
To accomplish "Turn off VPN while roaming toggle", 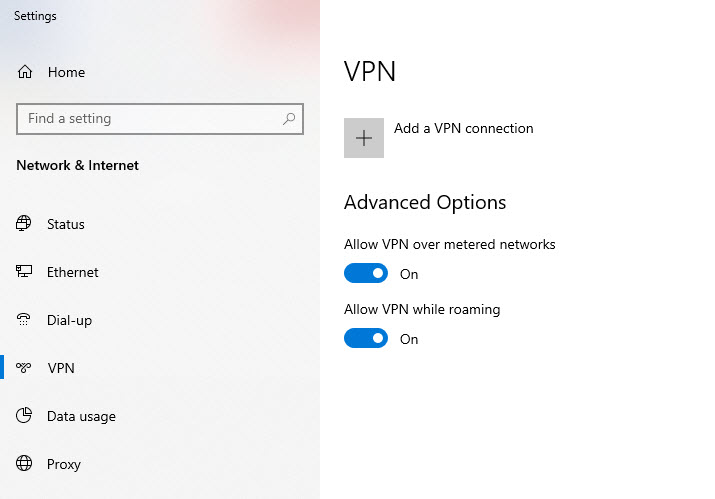I will pos(365,339).
